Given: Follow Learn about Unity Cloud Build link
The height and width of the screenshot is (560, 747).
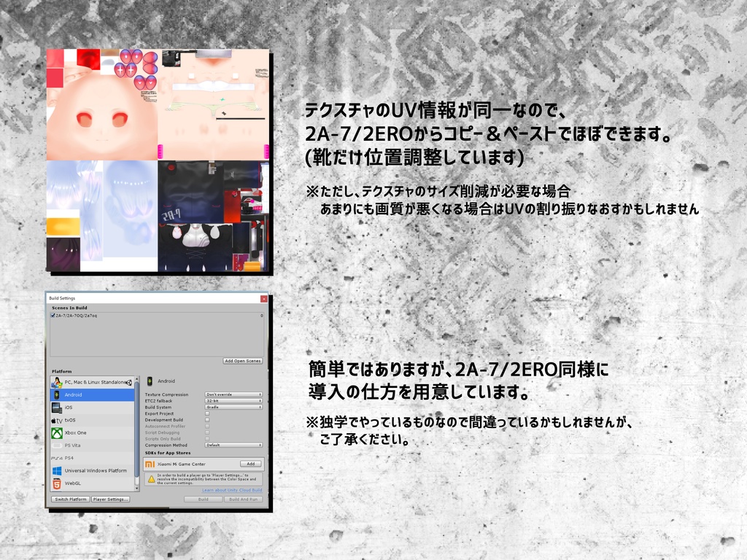Looking at the screenshot, I should (231, 490).
